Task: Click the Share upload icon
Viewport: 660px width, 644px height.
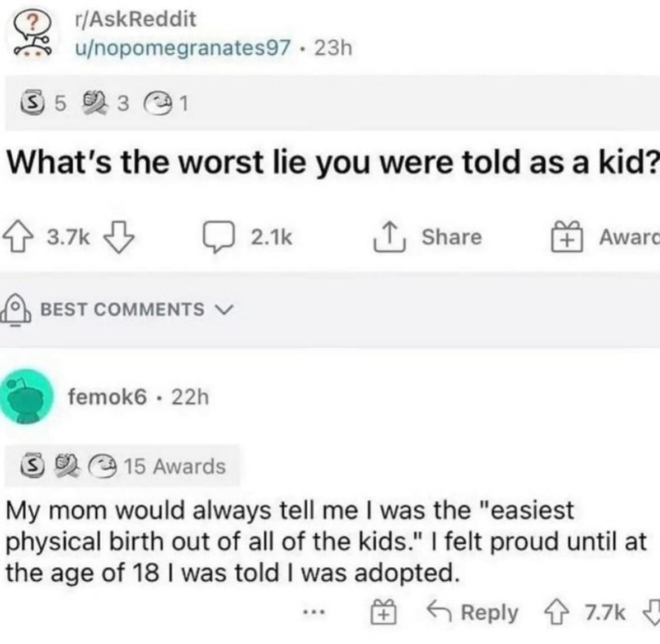Action: pyautogui.click(x=387, y=237)
